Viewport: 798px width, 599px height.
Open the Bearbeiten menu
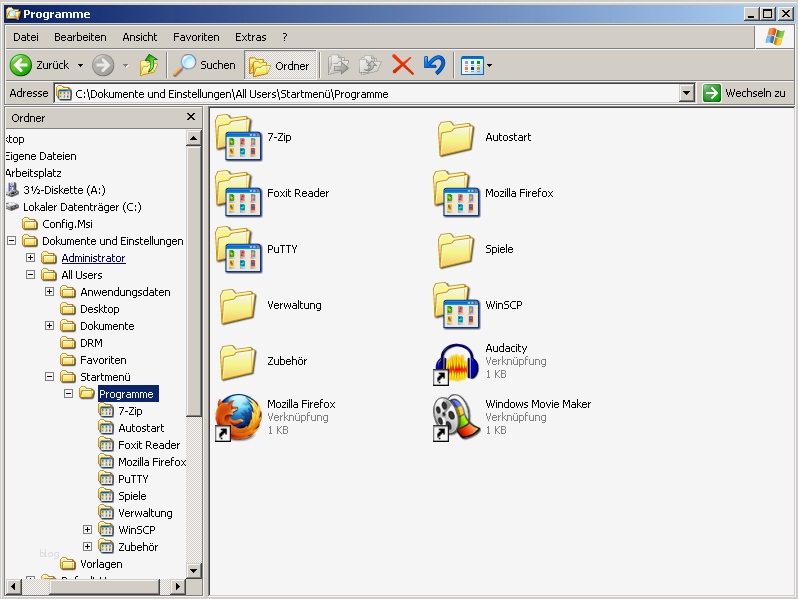pyautogui.click(x=80, y=37)
